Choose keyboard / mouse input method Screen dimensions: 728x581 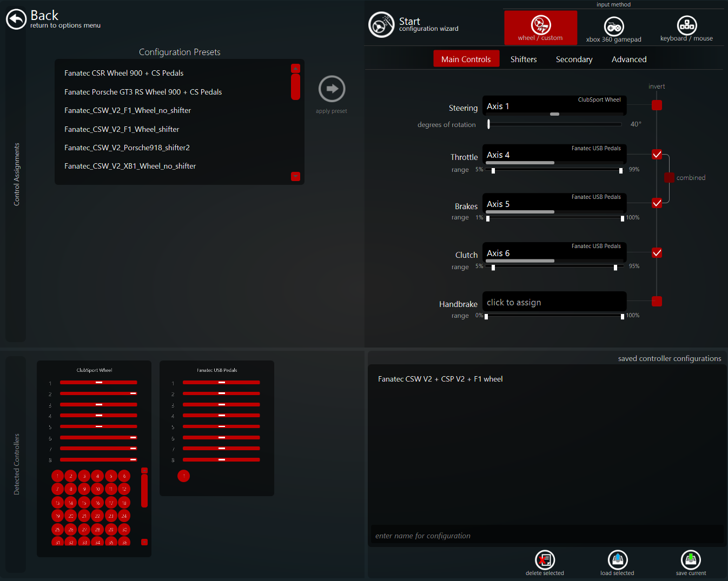(686, 29)
